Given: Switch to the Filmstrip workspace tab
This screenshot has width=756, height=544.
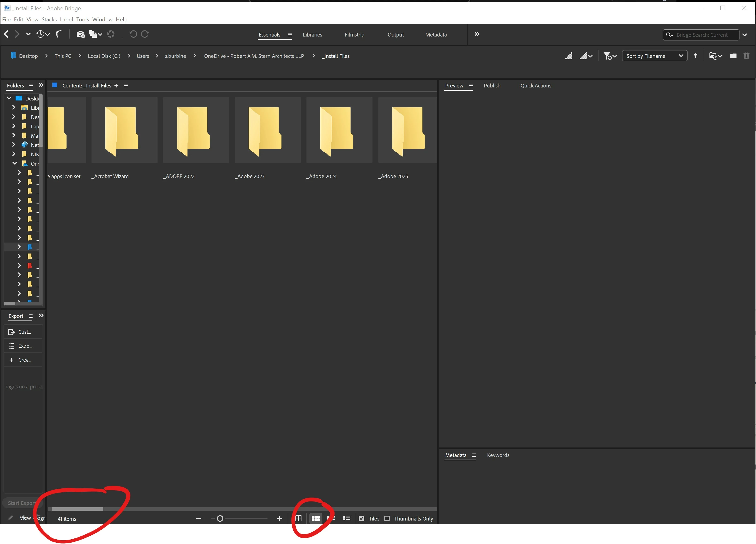Looking at the screenshot, I should point(354,35).
